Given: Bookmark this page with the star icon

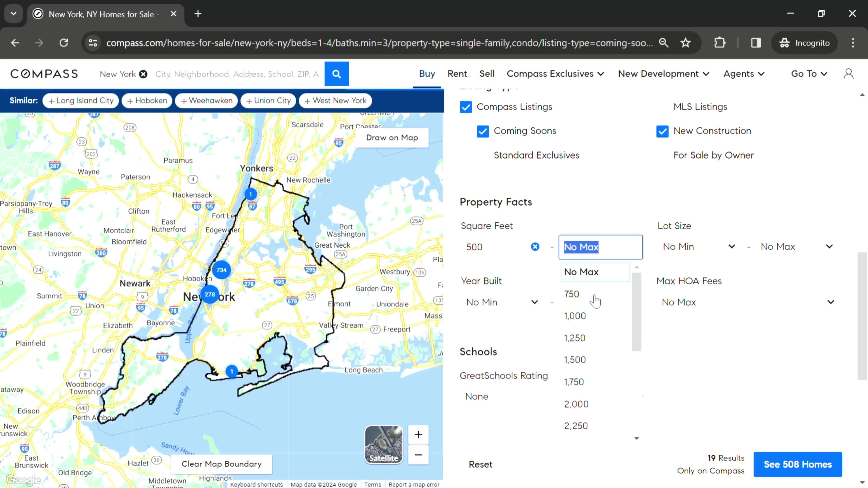Looking at the screenshot, I should pos(685,43).
